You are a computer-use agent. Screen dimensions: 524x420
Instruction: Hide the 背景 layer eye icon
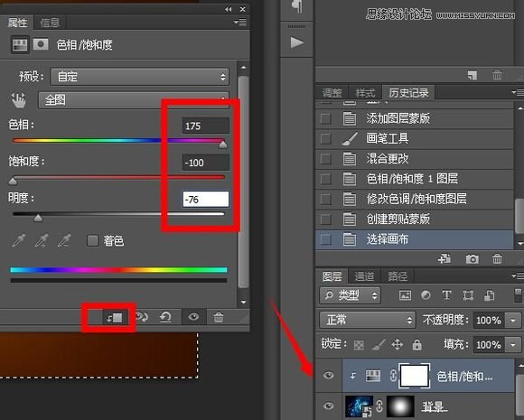(329, 406)
